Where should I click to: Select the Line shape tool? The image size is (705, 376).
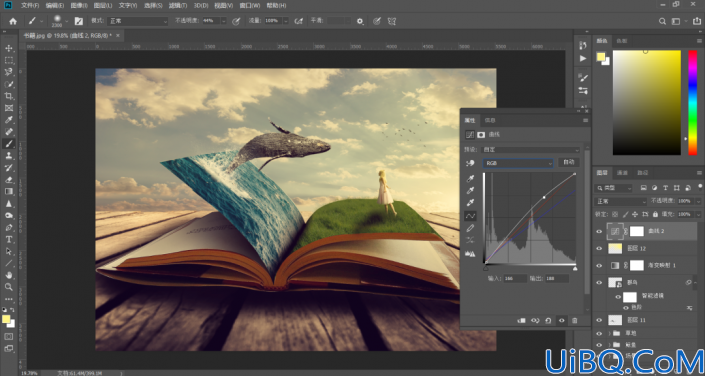(x=9, y=263)
